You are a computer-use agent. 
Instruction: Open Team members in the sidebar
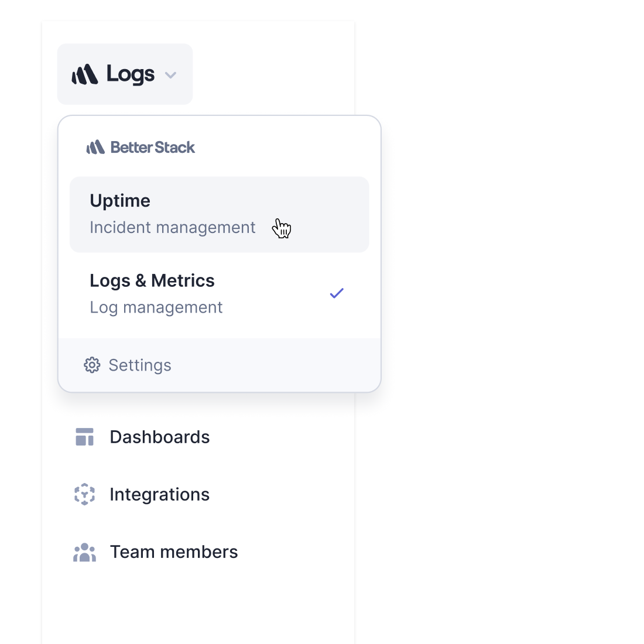[x=174, y=551]
